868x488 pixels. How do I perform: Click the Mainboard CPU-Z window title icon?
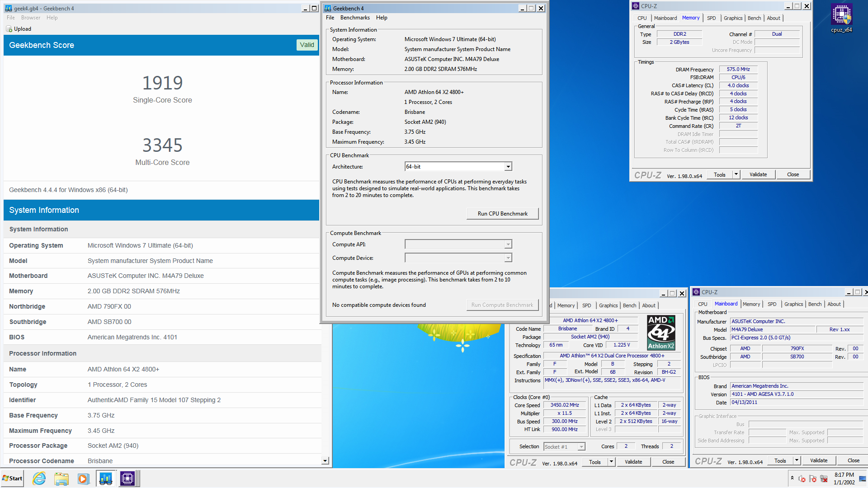[x=696, y=292]
